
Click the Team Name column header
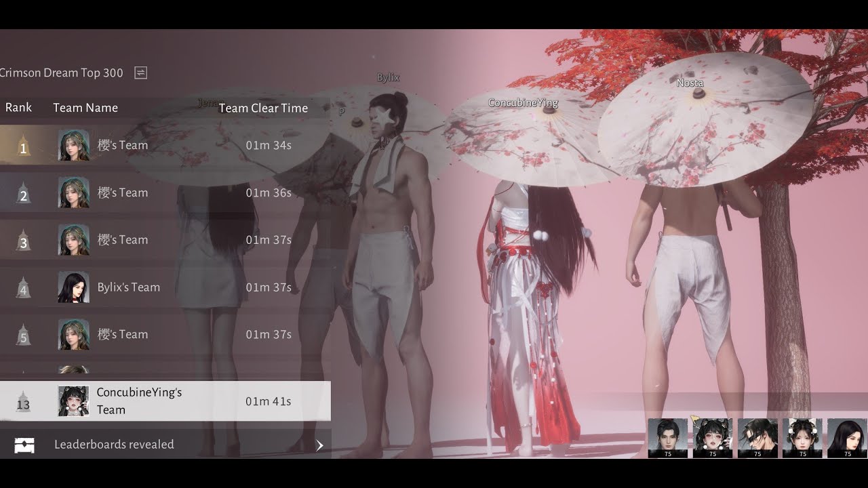point(85,108)
